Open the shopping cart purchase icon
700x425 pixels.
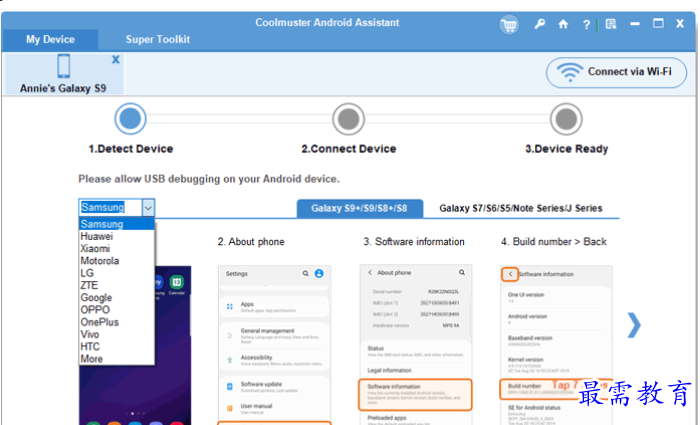point(509,24)
